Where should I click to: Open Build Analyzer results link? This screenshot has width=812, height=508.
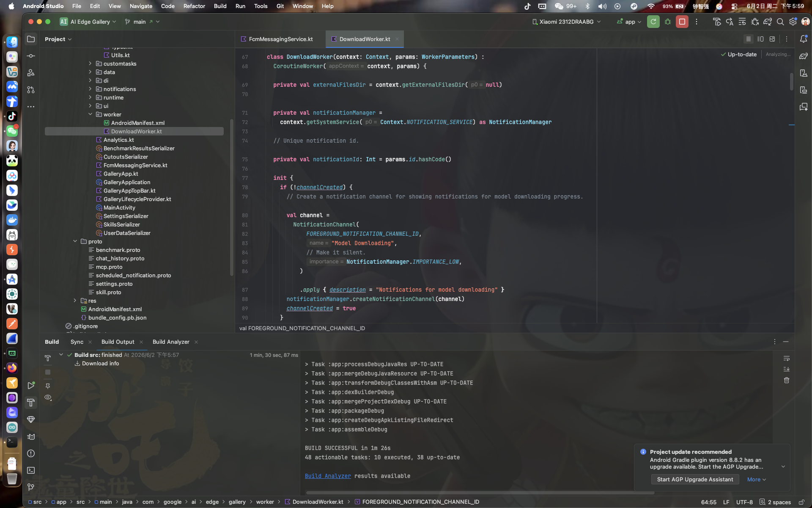[x=328, y=476]
